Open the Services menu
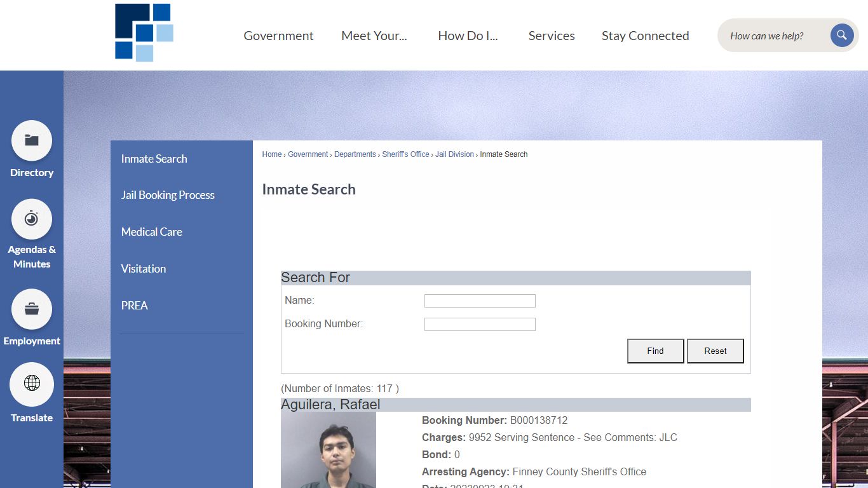Viewport: 868px width, 488px height. [x=552, y=36]
